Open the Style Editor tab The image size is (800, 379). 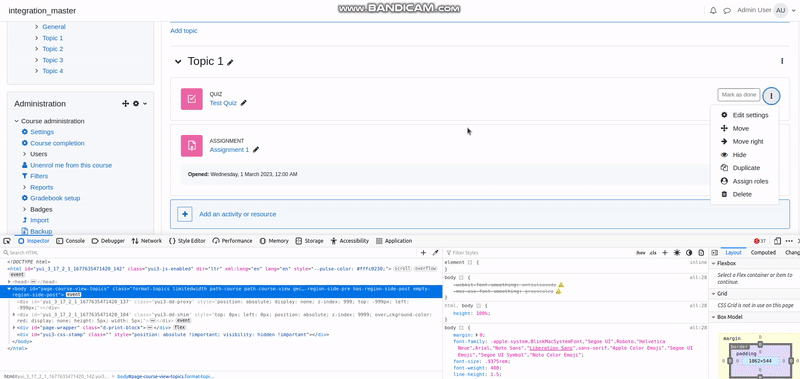coord(187,241)
